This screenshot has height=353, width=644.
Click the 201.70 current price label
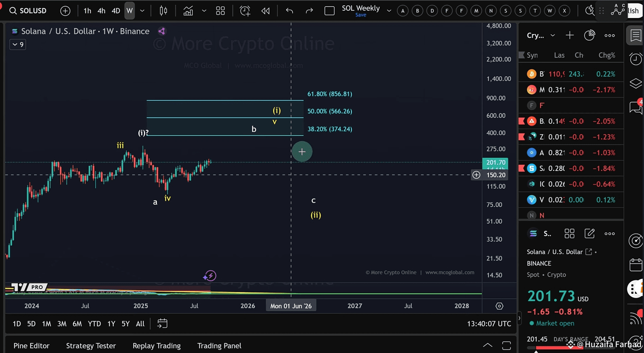pos(495,162)
